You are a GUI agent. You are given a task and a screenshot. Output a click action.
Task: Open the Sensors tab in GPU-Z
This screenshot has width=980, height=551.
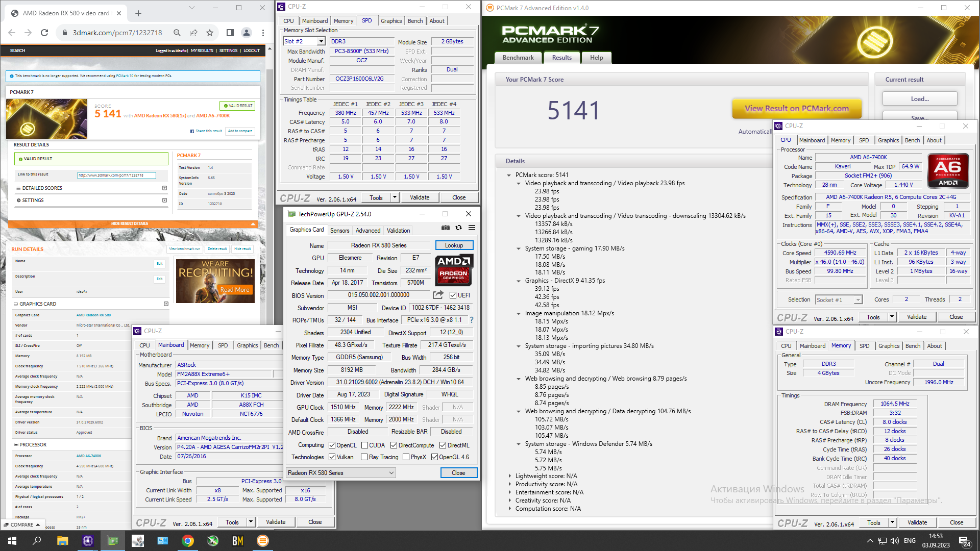coord(339,231)
